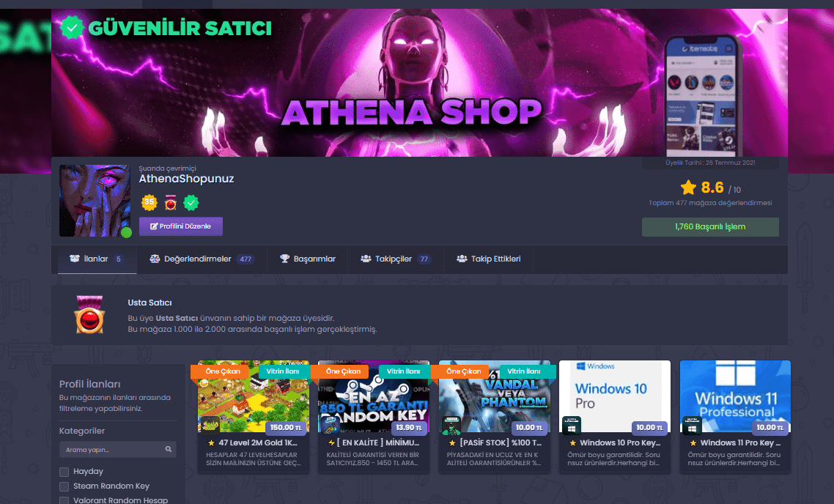
Task: Click the seller icon on Windows 10 Pro card
Action: pyautogui.click(x=572, y=426)
